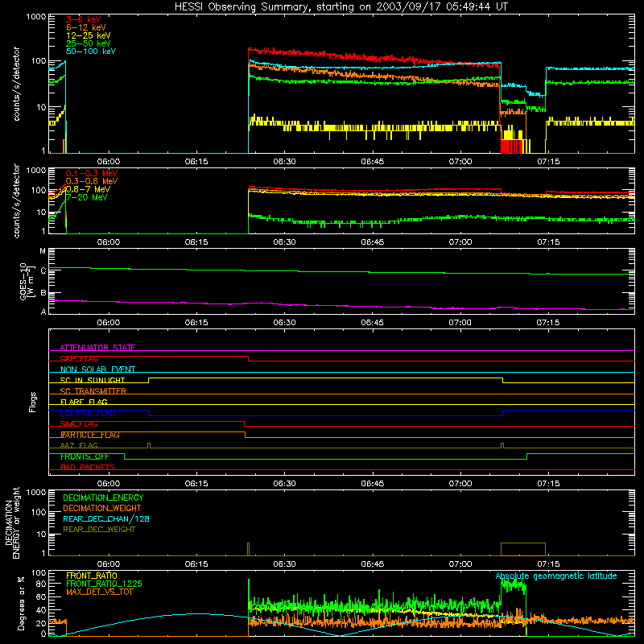Viewport: 644px width, 644px height.
Task: Select the PARTICLE_FLAG label
Action: tap(90, 435)
